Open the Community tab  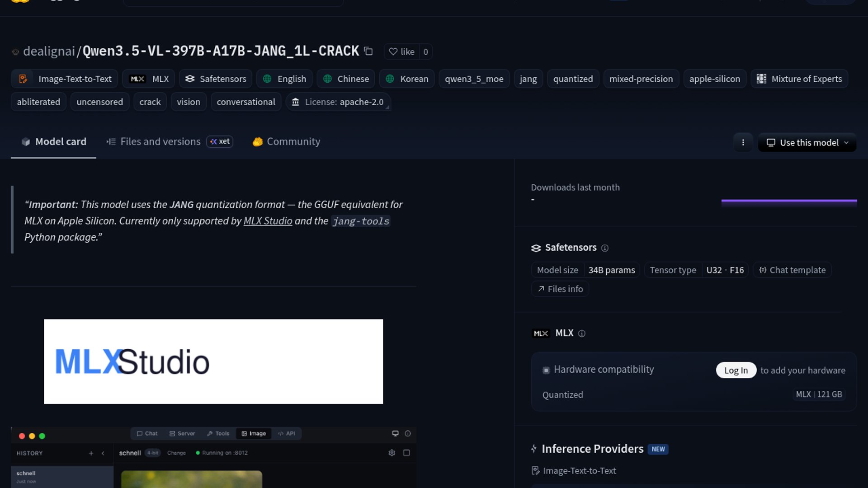pyautogui.click(x=286, y=141)
